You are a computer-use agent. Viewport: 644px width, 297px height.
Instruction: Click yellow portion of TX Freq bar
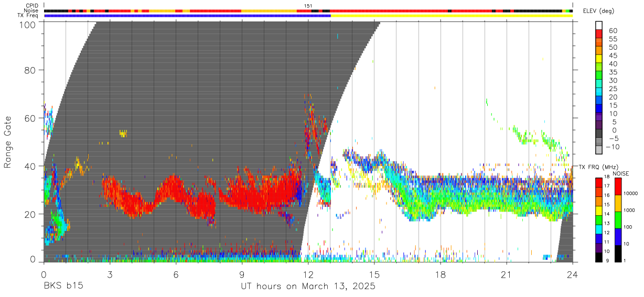pos(452,16)
